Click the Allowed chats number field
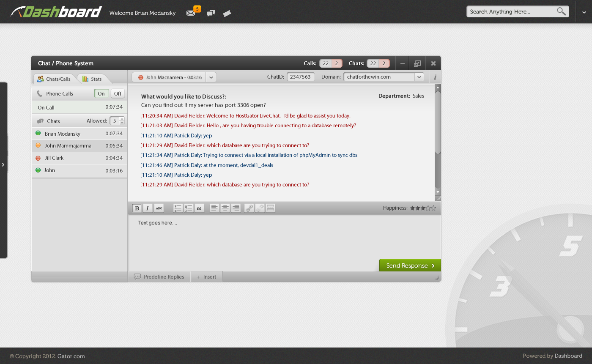592x364 pixels. pyautogui.click(x=114, y=121)
